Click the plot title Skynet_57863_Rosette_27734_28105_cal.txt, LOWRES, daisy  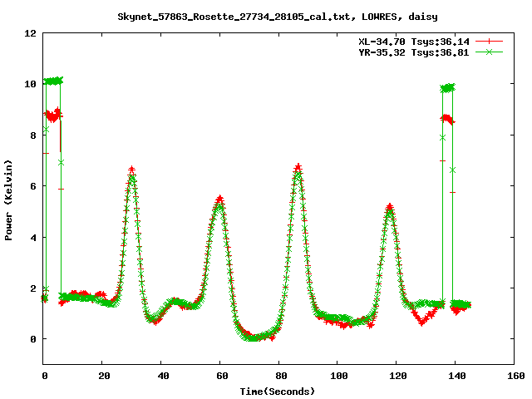coord(278,17)
